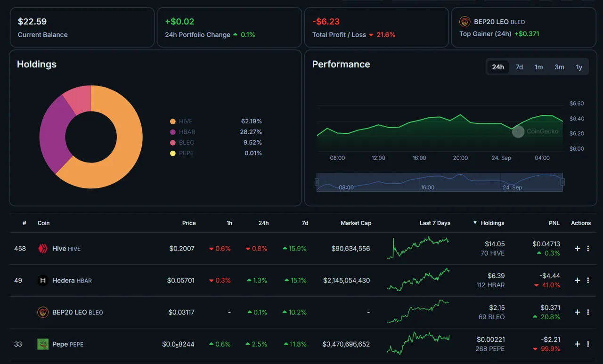Image resolution: width=603 pixels, height=364 pixels.
Task: Add transaction with plus icon for Hive
Action: [x=577, y=249]
